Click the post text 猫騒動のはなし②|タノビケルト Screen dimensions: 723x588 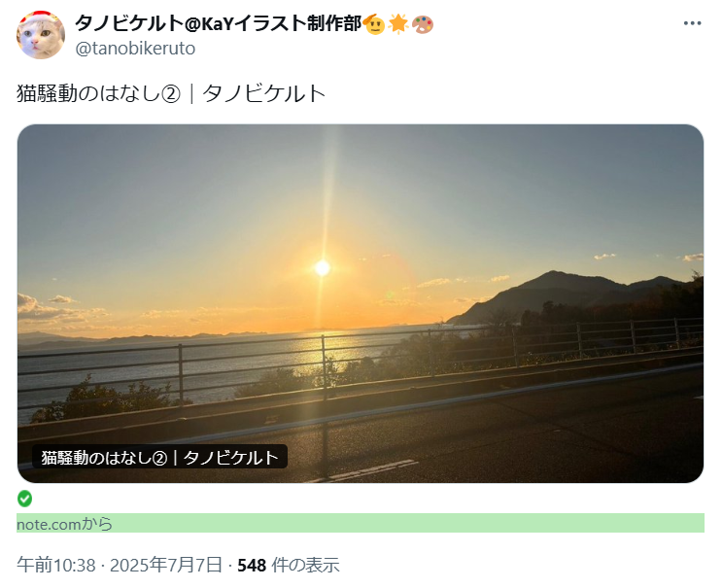[x=171, y=93]
